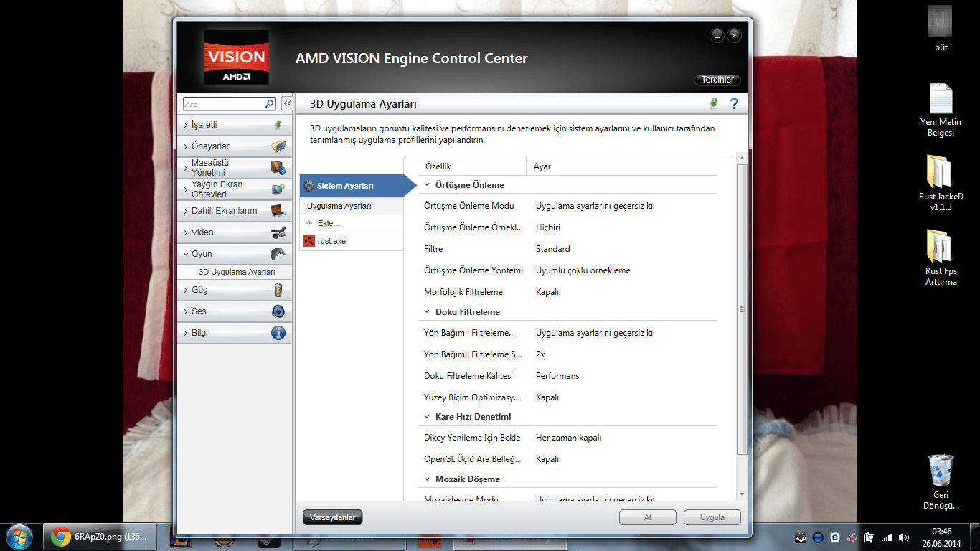Click the gear icon beside Sistem Ayarları
The width and height of the screenshot is (980, 551).
tap(308, 186)
